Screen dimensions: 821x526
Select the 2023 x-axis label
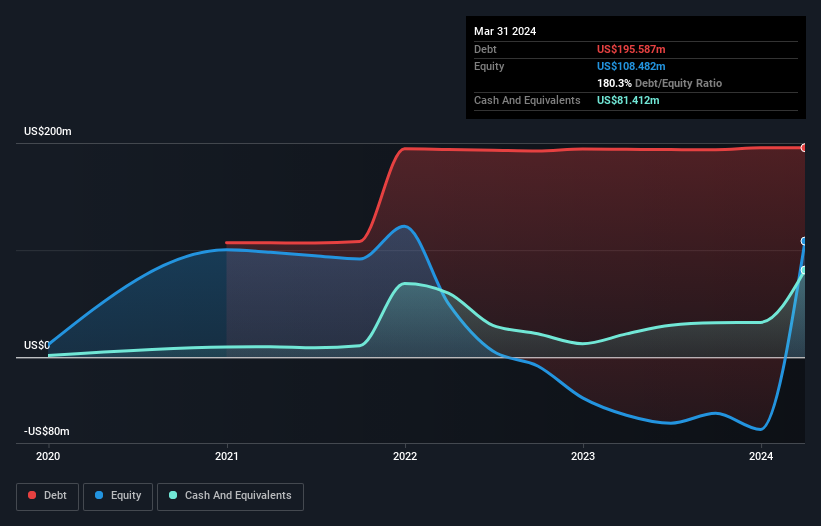click(x=583, y=456)
